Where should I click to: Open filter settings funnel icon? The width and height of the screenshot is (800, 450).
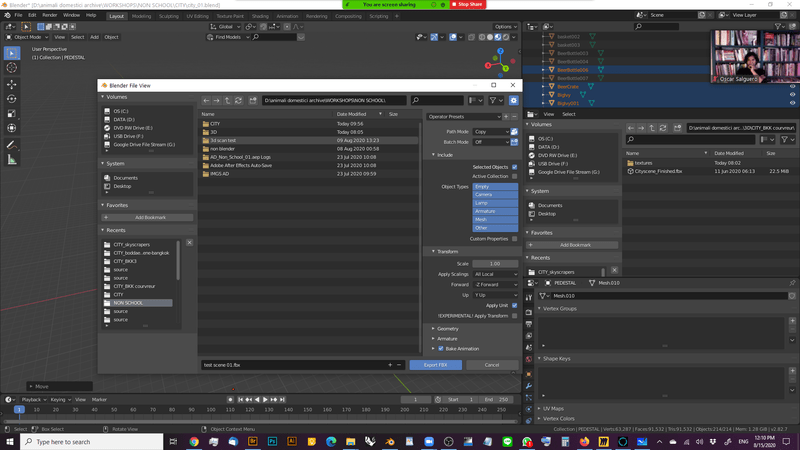(494, 100)
